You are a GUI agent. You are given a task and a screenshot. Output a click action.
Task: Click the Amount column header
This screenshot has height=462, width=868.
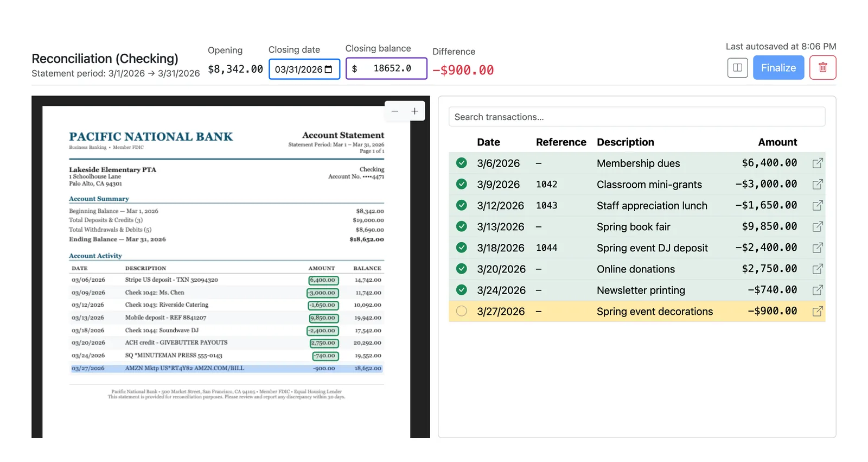click(777, 142)
